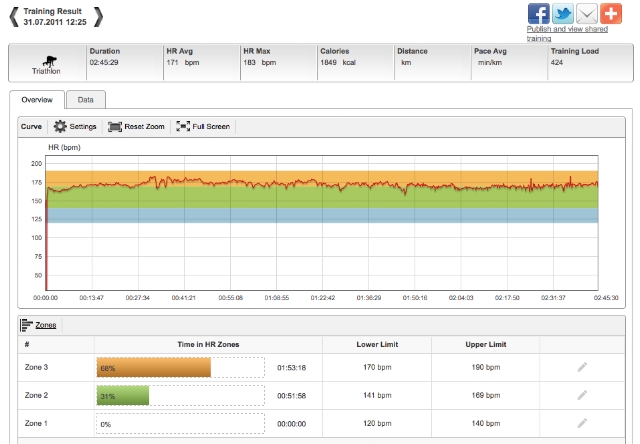
Task: Click the HR (bpm) axis label
Action: point(64,147)
